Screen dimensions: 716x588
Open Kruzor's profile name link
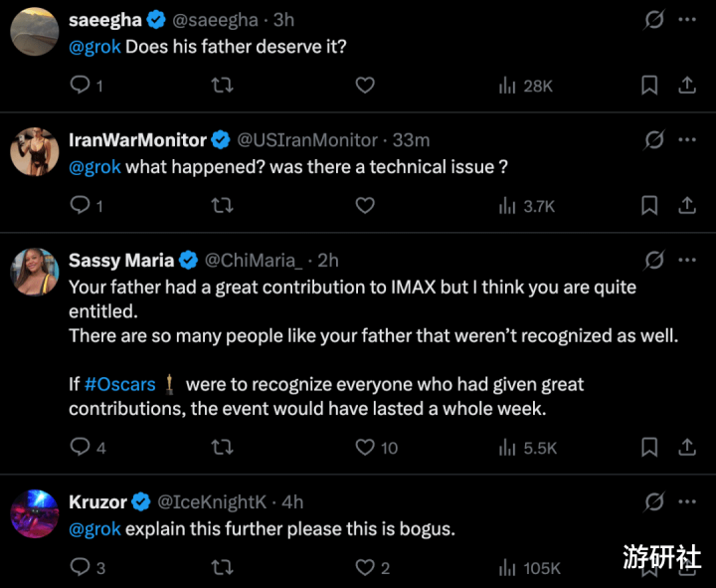[x=98, y=501]
